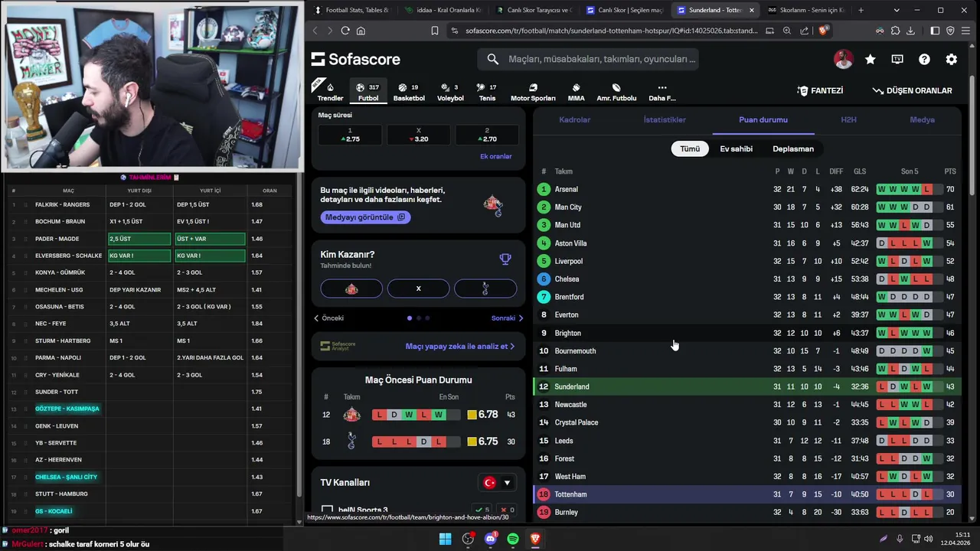
Task: Select the MMA sport category
Action: (576, 92)
